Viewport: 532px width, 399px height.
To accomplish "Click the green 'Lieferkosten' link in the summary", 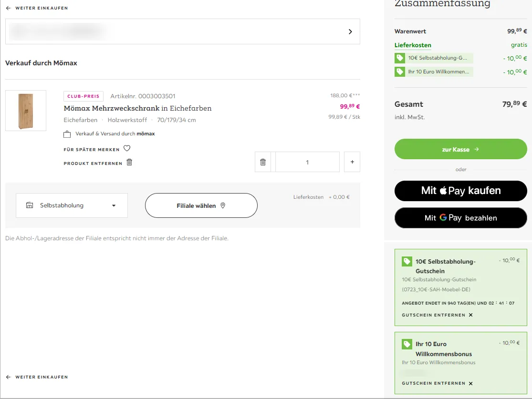I will pyautogui.click(x=413, y=45).
